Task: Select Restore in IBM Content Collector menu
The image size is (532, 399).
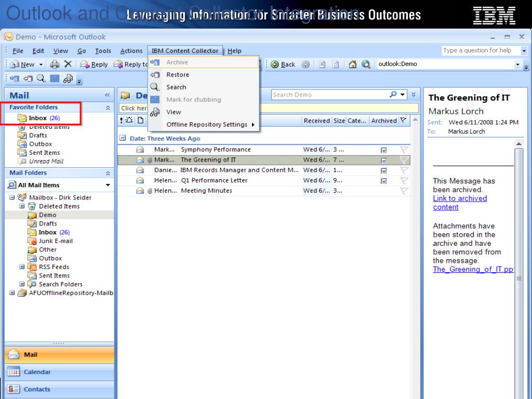Action: point(204,75)
